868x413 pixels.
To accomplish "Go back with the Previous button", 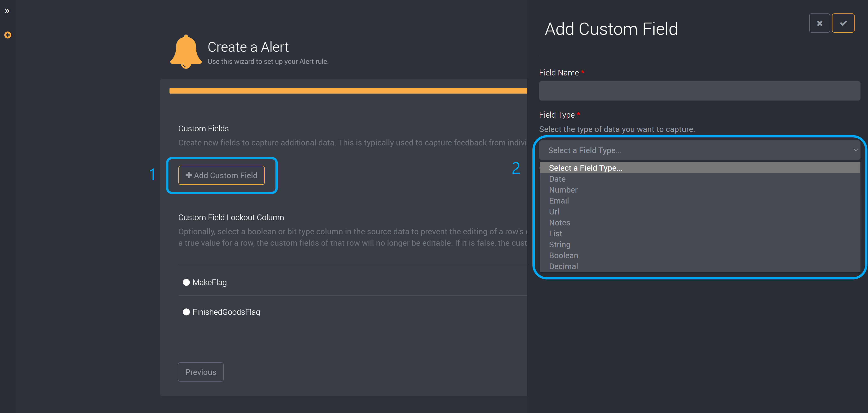I will click(200, 372).
